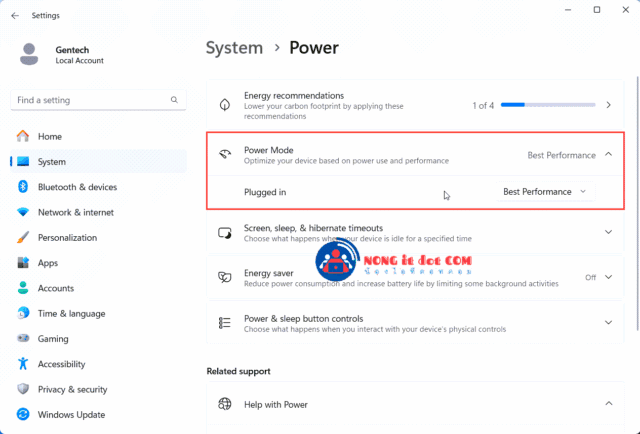Screen dimensions: 640x434
Task: Click the 1 of 4 counter text
Action: (483, 106)
